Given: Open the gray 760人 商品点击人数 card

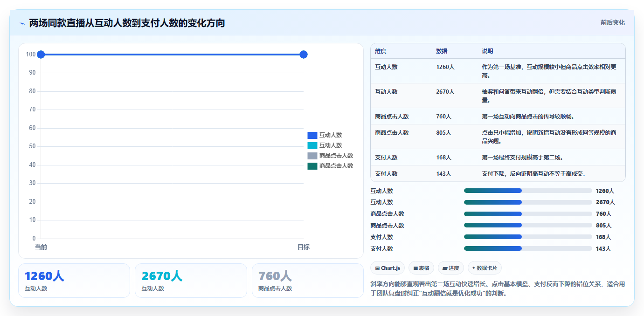Looking at the screenshot, I should 308,281.
